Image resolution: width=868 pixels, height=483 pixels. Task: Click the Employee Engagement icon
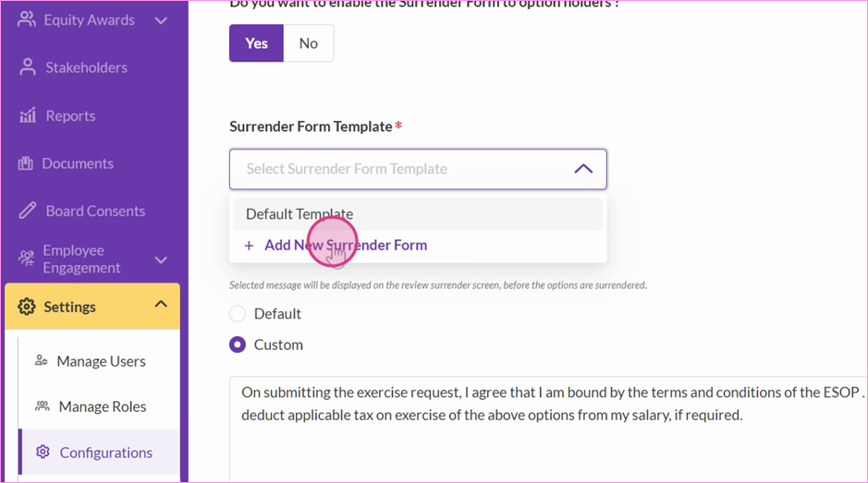tap(26, 259)
